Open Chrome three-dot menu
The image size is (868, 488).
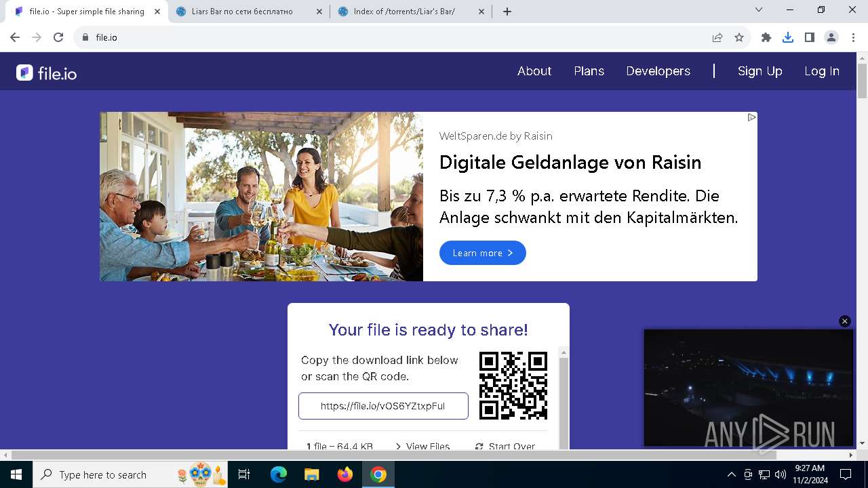[x=853, y=37]
